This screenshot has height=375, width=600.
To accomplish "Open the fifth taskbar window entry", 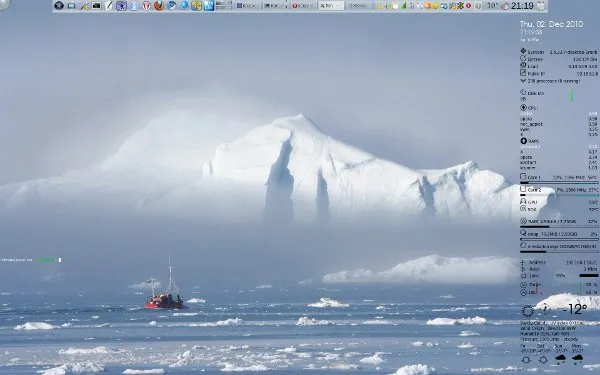I will pyautogui.click(x=360, y=6).
